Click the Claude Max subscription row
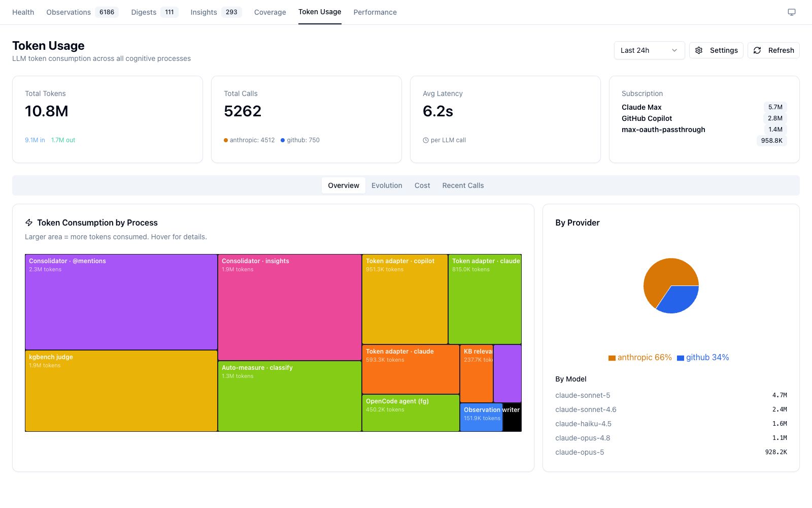 click(704, 107)
